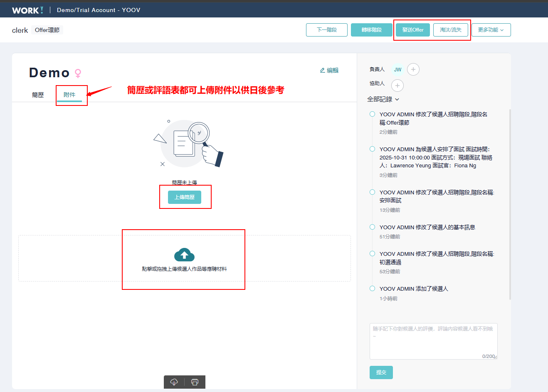Click the 淘汰/流失 button
The image size is (548, 392).
pyautogui.click(x=450, y=30)
